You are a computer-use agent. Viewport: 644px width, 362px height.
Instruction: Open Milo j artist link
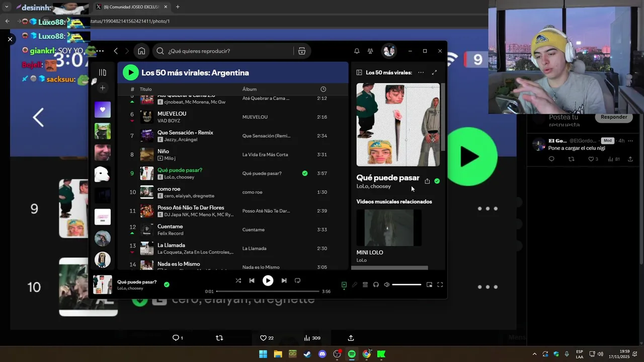click(170, 158)
